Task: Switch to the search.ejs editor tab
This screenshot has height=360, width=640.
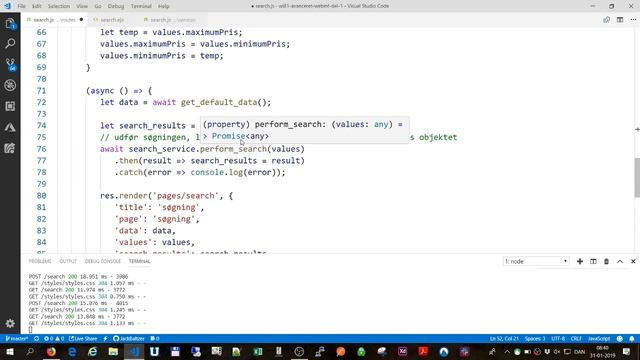Action: [112, 20]
